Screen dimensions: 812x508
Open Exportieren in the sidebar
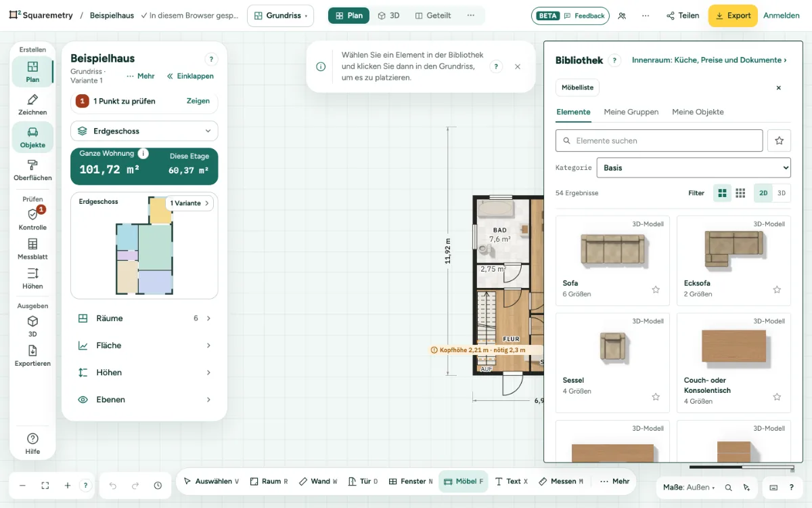(32, 356)
